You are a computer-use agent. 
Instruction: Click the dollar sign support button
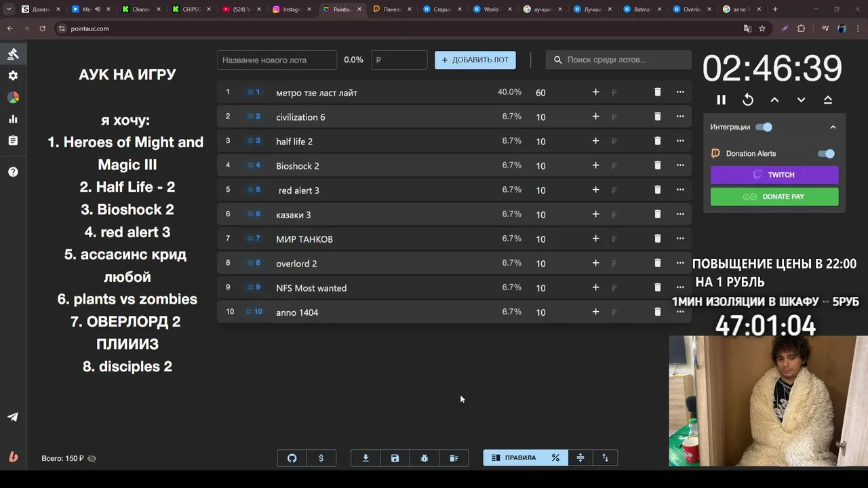(x=321, y=458)
